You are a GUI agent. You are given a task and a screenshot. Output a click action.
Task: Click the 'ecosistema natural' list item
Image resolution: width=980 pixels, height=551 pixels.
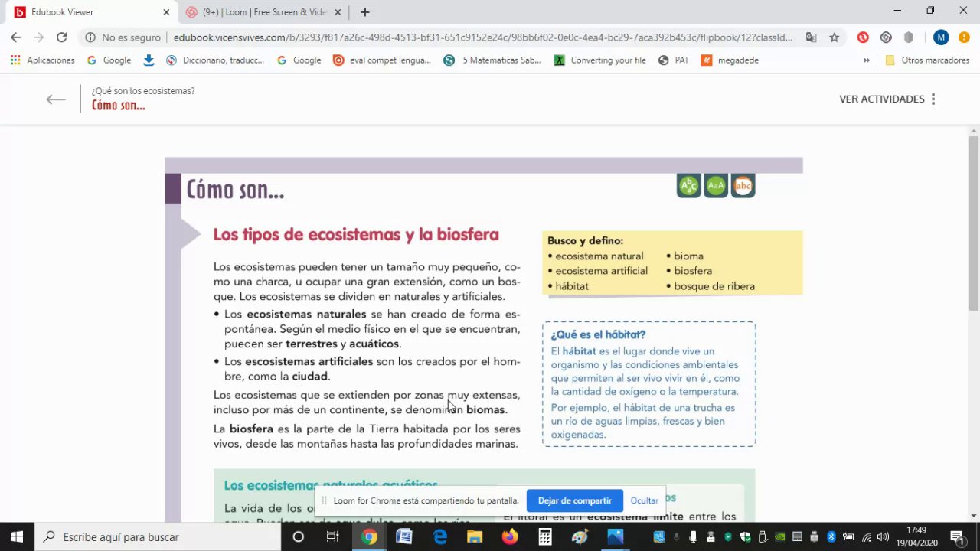[599, 256]
